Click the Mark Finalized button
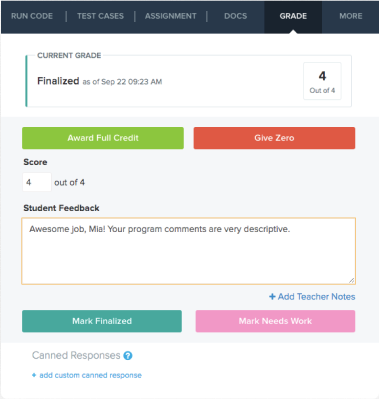379x399 pixels. [x=102, y=321]
